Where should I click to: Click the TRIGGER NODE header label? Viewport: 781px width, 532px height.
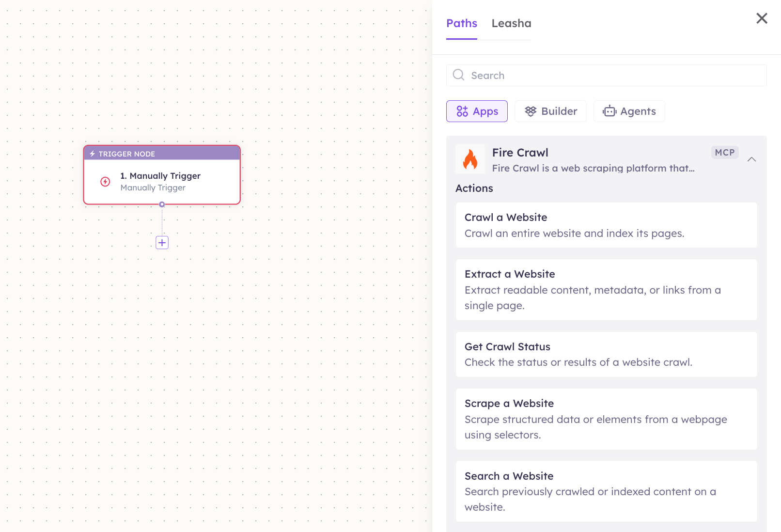126,154
